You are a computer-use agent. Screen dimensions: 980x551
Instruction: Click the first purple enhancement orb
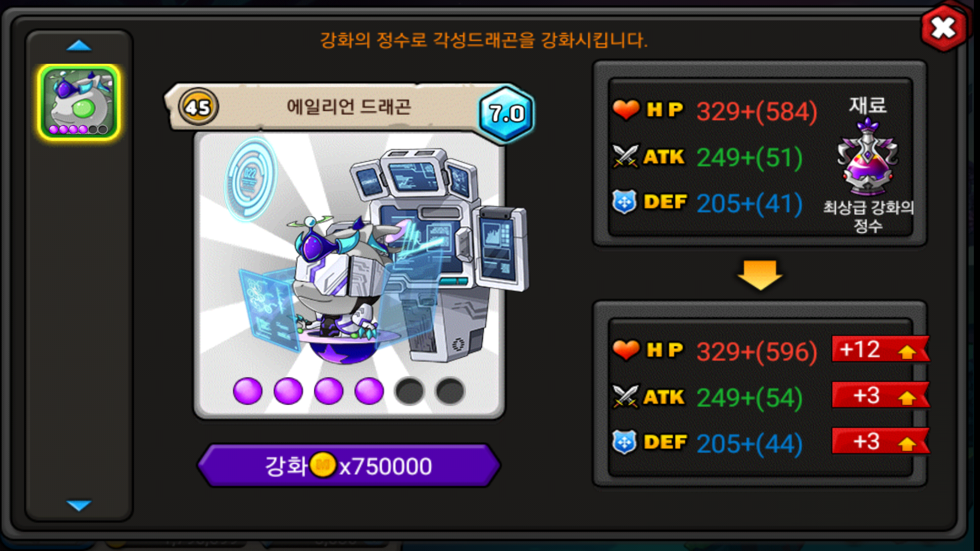(248, 391)
